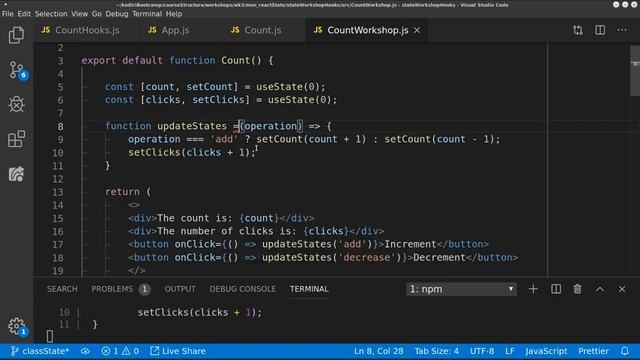Change Tab Size: 4 setting
This screenshot has height=360, width=640.
pyautogui.click(x=436, y=351)
